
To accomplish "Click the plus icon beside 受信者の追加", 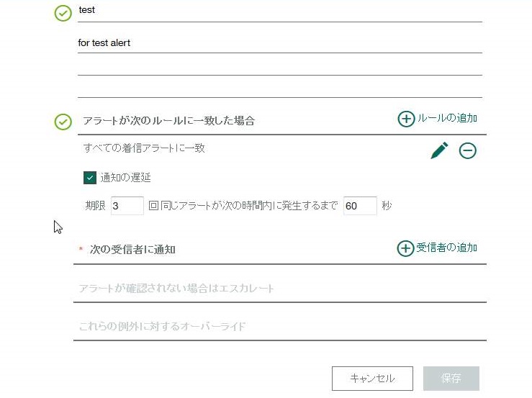I will click(x=405, y=248).
